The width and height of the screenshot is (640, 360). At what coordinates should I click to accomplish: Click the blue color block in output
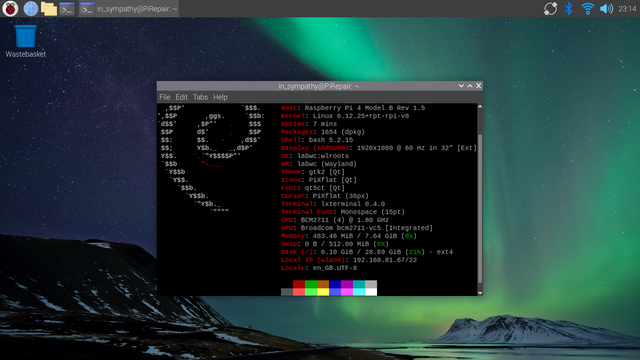coord(335,284)
